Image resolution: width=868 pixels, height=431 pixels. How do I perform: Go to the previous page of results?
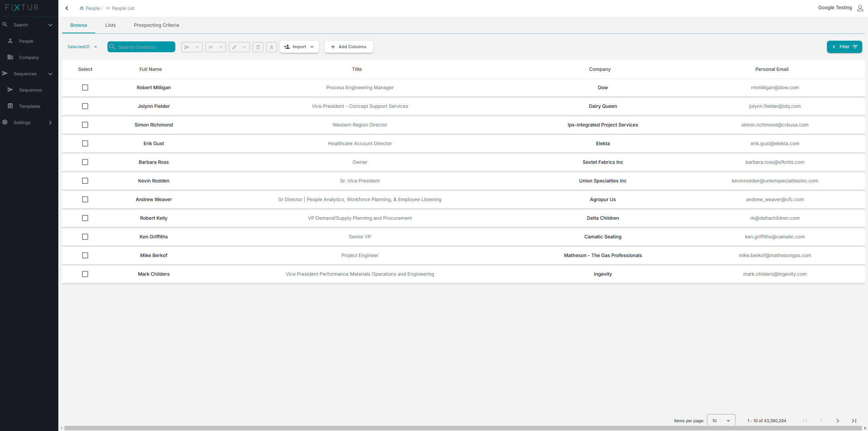tap(822, 421)
